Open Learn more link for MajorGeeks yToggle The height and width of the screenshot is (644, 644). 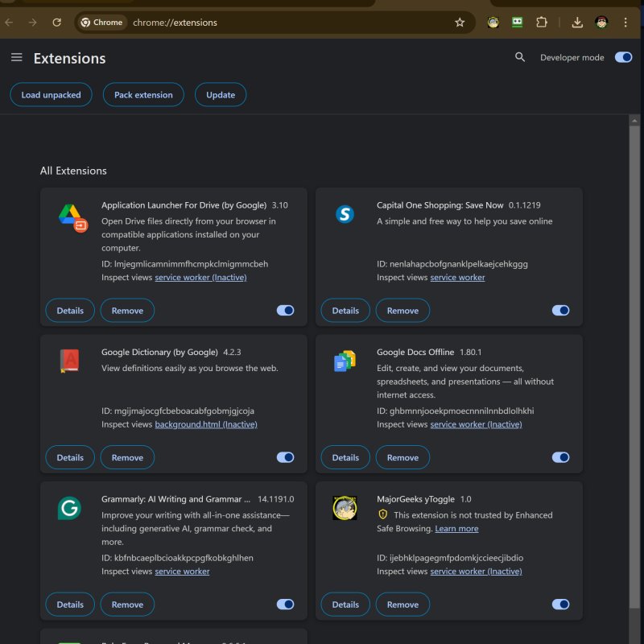[x=456, y=529]
